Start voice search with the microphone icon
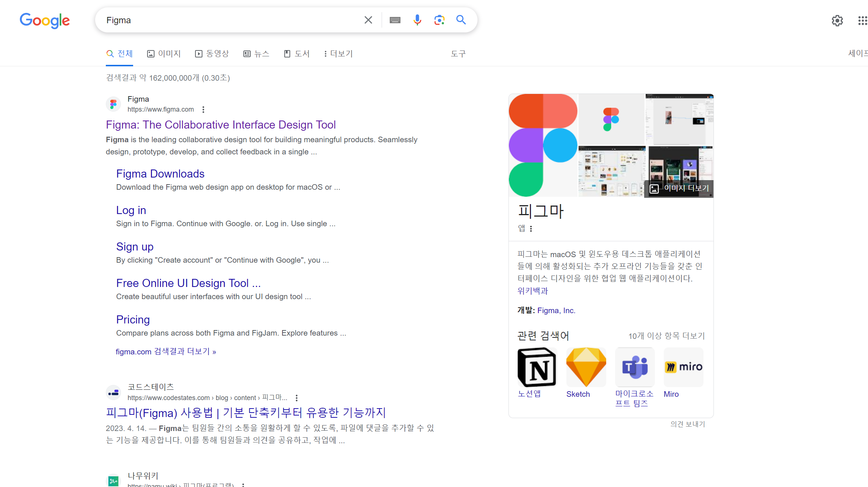Image resolution: width=868 pixels, height=487 pixels. [417, 20]
